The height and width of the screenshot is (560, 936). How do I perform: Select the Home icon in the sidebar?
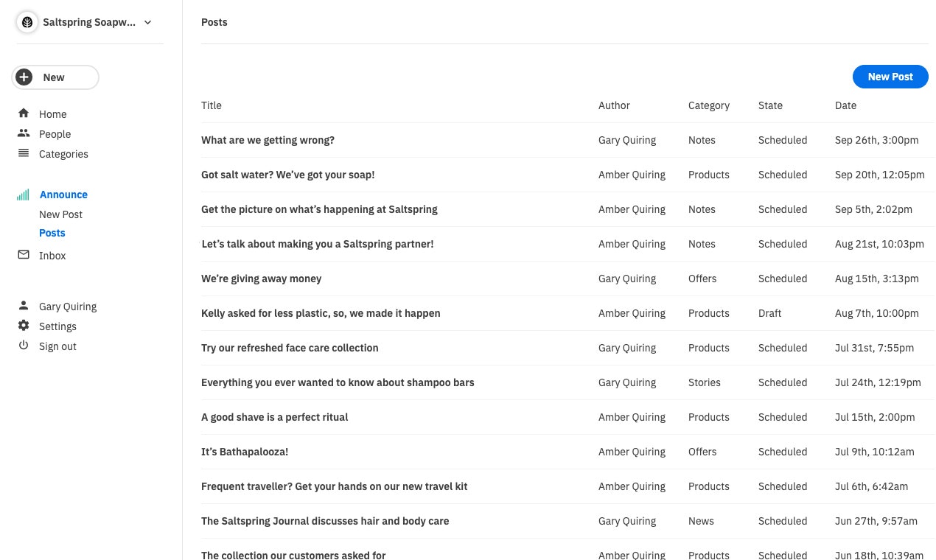click(24, 113)
